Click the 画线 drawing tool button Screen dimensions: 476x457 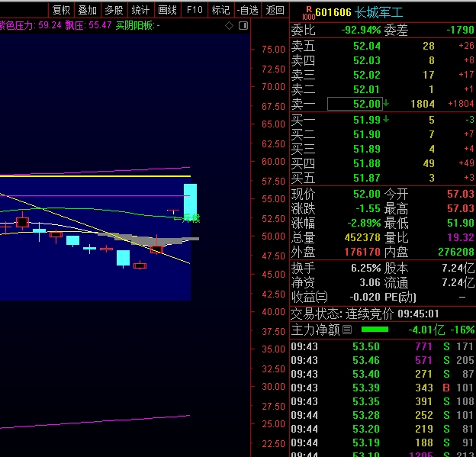coord(167,10)
